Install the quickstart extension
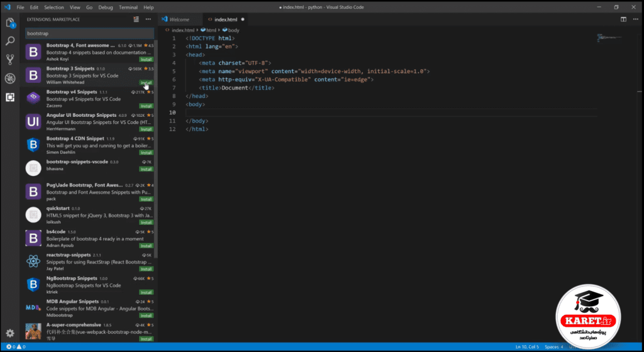The image size is (644, 352). point(146,223)
